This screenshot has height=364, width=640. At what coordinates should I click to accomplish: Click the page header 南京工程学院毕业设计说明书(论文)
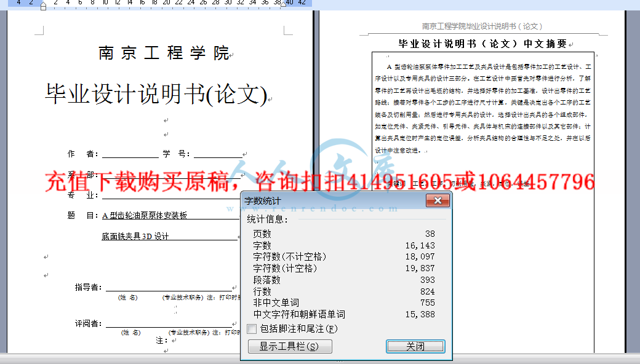(x=482, y=26)
